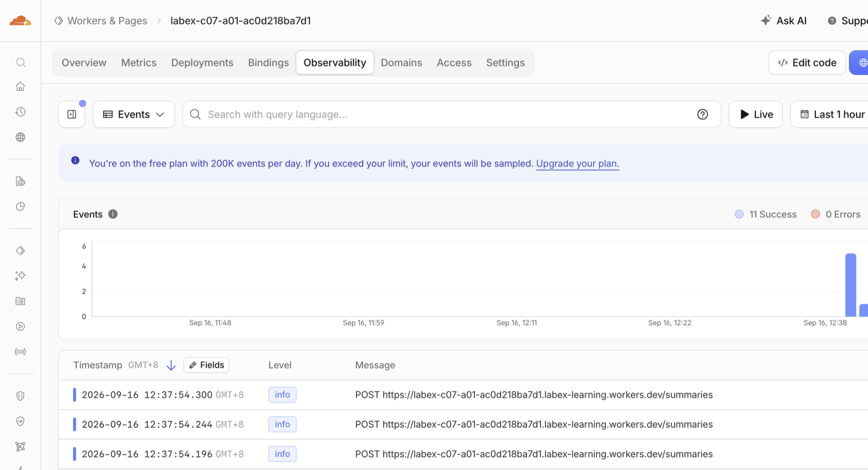Viewport: 868px width, 470px height.
Task: Open the sidebar search magnifier icon
Action: (x=20, y=63)
